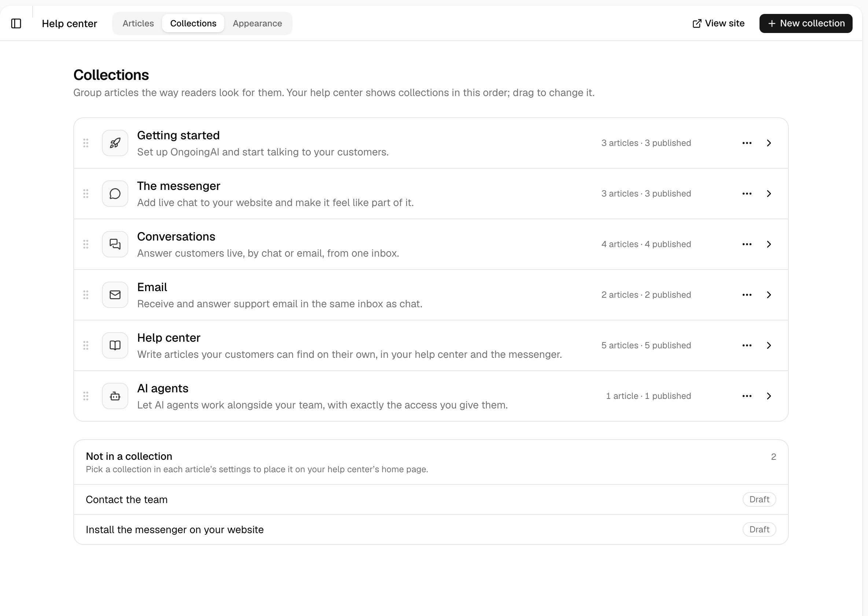Open the Contact the team article
Viewport: 868px width, 616px height.
point(431,499)
